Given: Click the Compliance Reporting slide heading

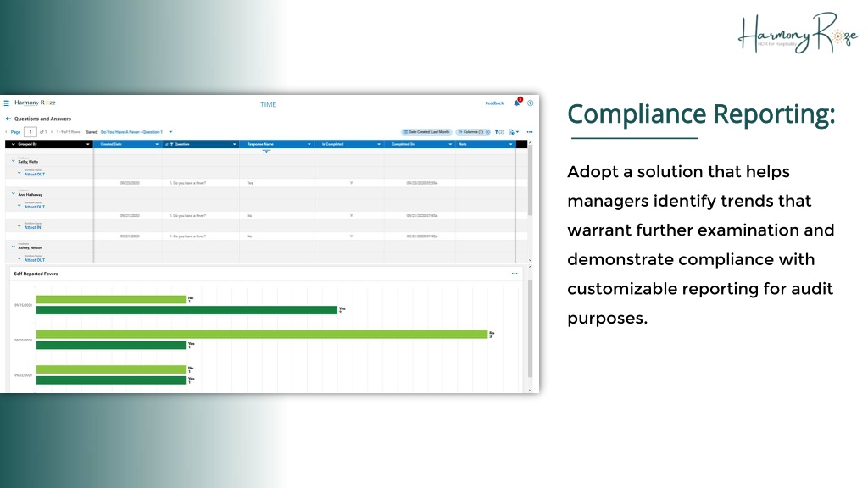Looking at the screenshot, I should tap(701, 114).
